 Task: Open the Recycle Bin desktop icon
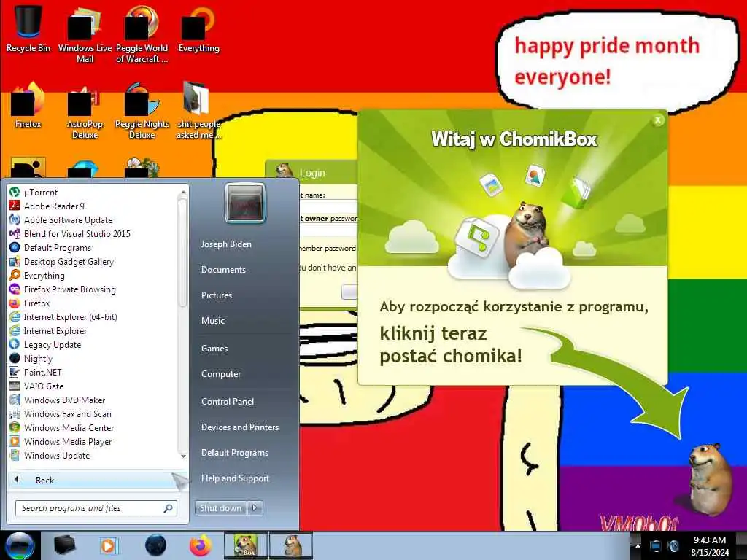tap(28, 28)
